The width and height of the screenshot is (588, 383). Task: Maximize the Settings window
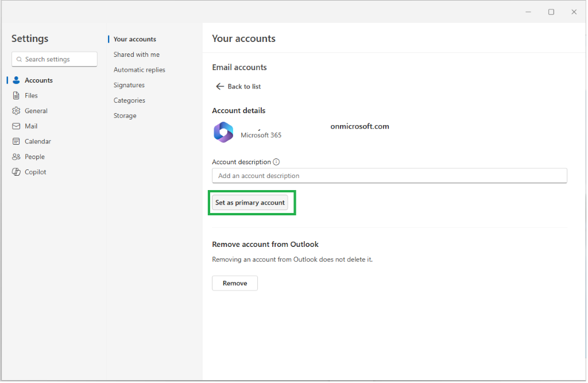pos(551,12)
